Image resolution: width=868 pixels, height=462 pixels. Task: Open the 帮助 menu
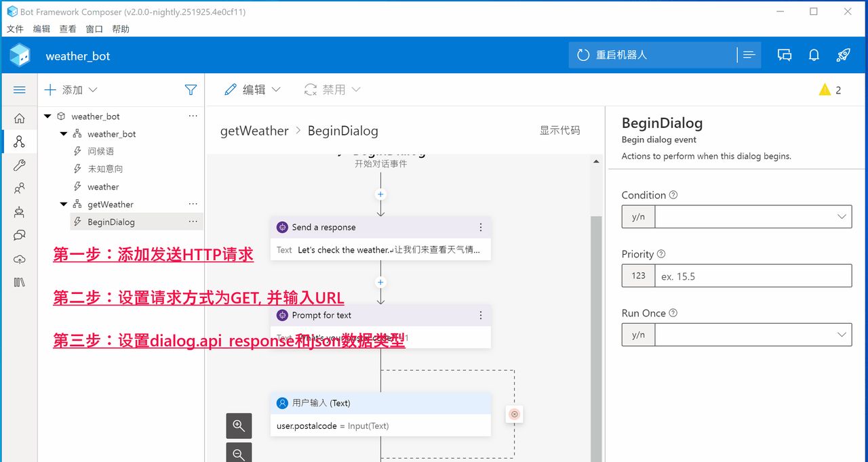tap(121, 29)
